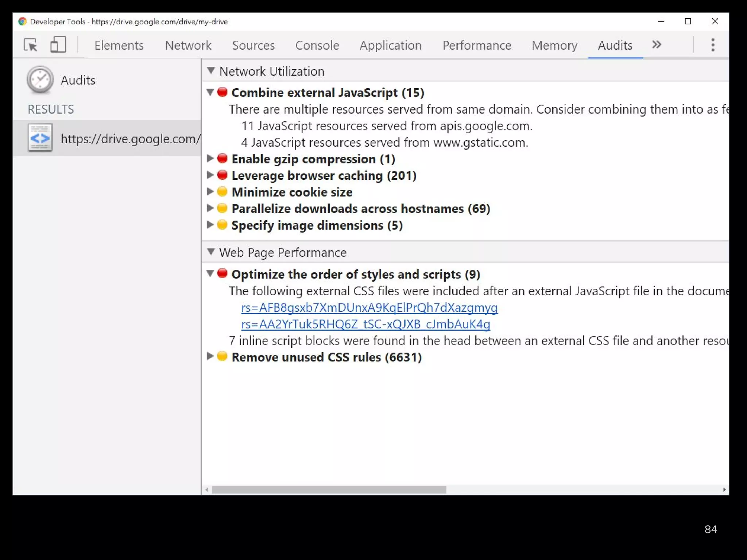Expand Leverage browser caching (201)

(210, 175)
